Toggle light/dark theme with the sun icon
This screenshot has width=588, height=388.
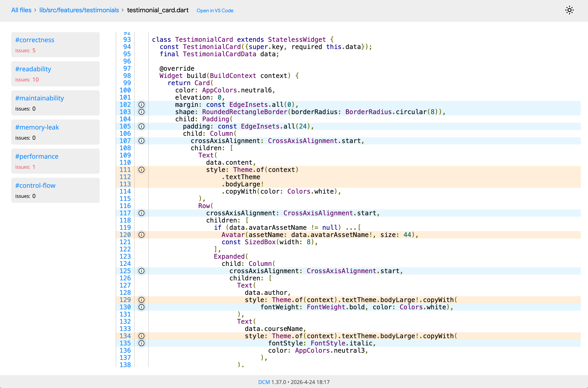(570, 10)
